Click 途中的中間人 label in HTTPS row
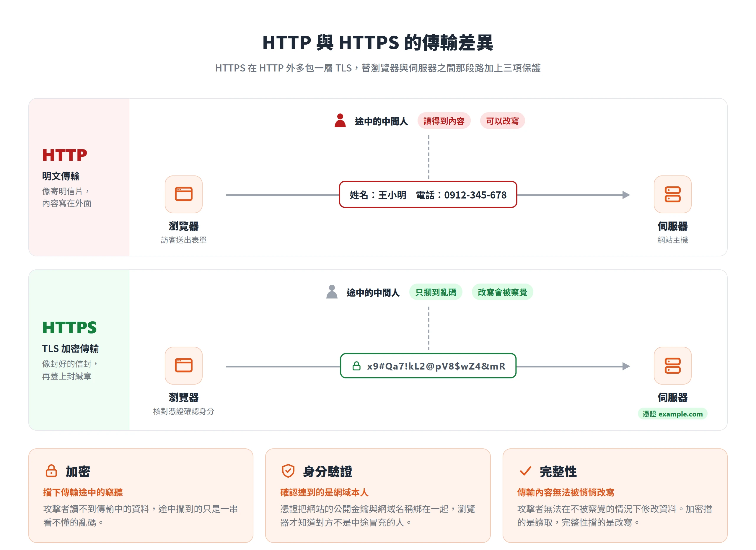The image size is (756, 550). 373,292
